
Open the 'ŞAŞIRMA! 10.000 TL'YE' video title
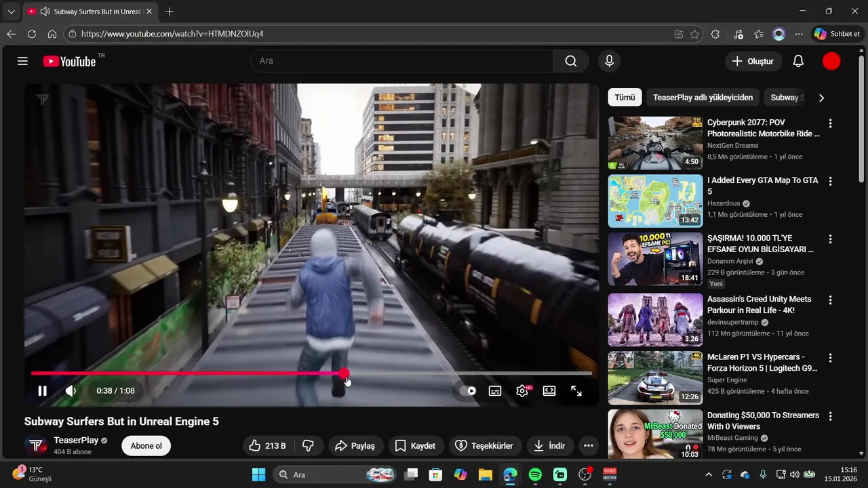(761, 244)
